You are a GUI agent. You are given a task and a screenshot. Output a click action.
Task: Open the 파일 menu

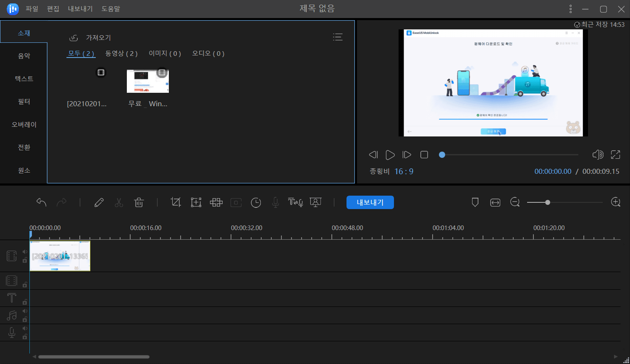(x=32, y=8)
